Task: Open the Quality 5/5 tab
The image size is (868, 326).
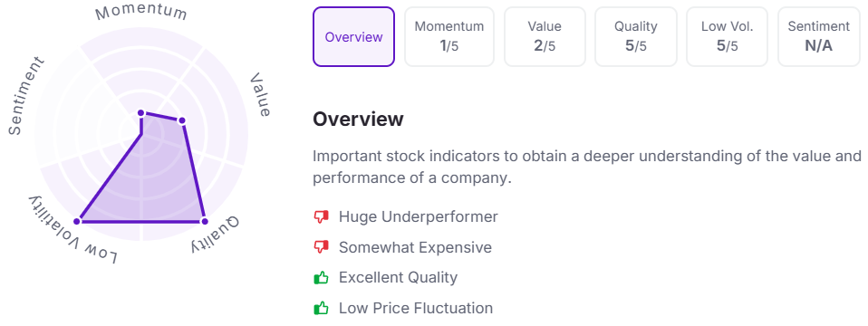Action: (635, 36)
